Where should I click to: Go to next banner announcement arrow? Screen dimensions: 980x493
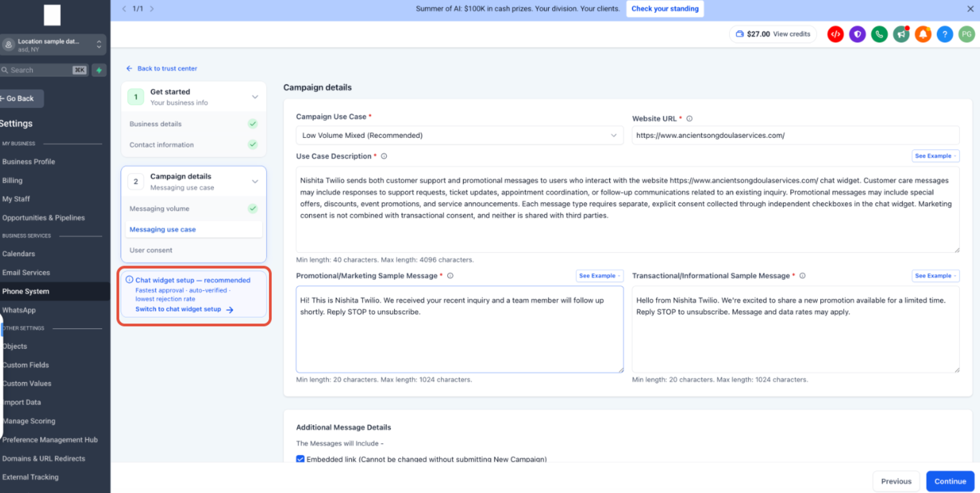tap(152, 9)
